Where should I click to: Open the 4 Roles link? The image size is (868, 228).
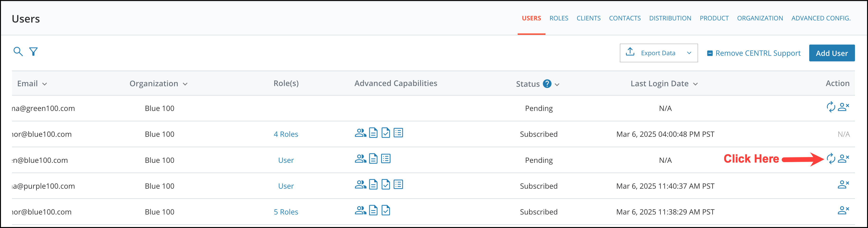(x=286, y=134)
